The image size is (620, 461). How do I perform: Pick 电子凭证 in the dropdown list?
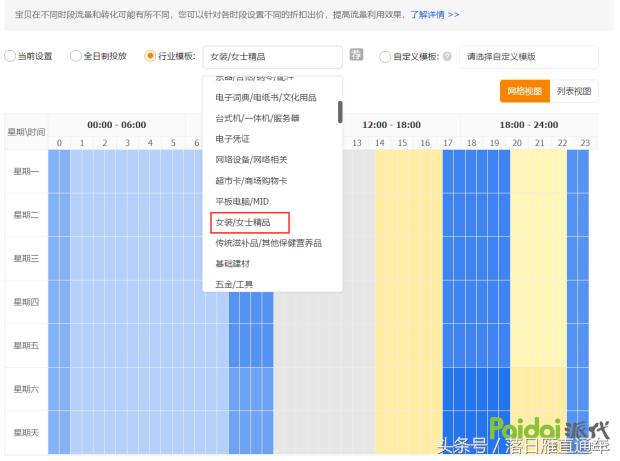tap(232, 139)
